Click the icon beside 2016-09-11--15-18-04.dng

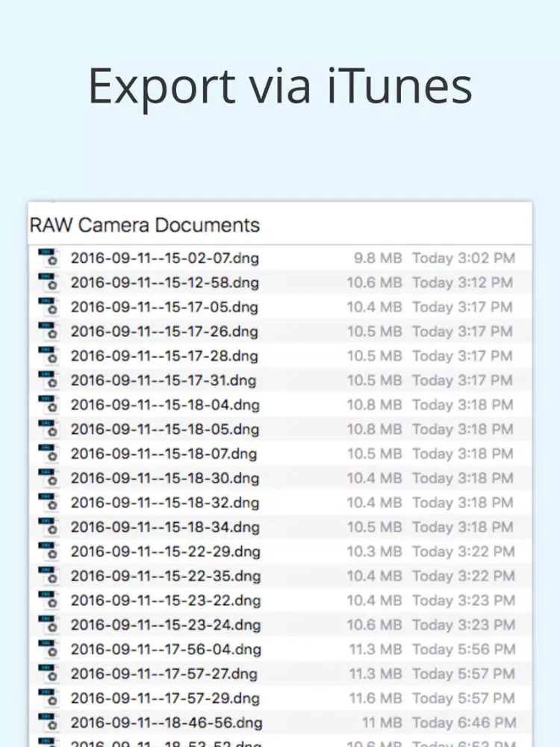tap(49, 404)
